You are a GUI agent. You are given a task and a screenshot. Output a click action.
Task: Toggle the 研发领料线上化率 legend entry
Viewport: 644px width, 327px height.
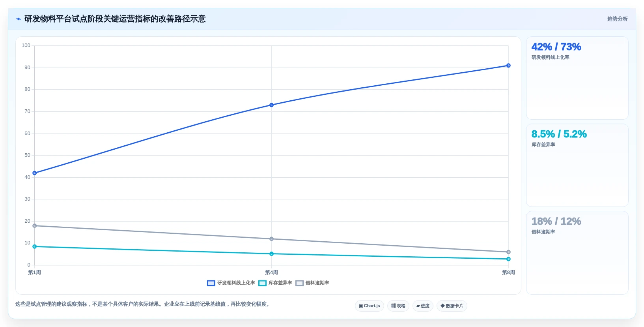point(231,283)
